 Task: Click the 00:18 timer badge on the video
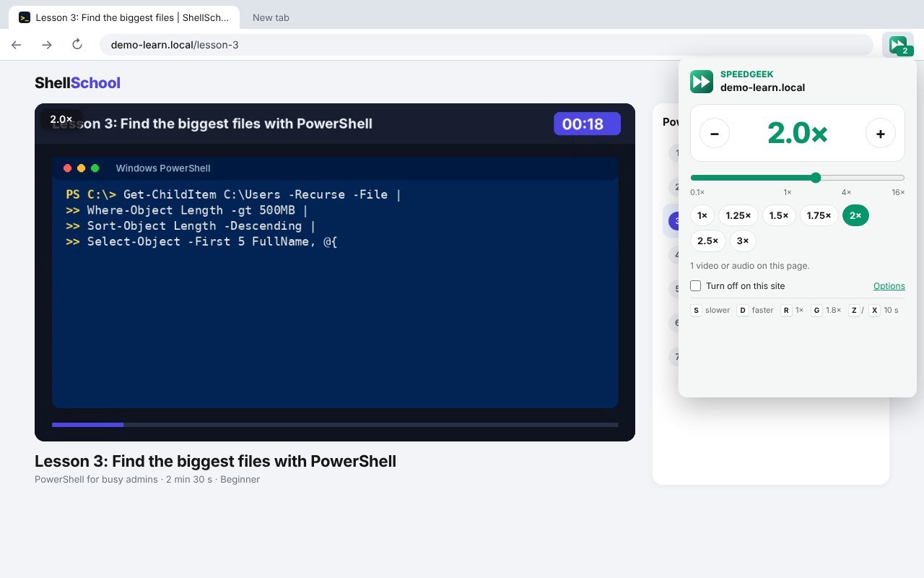point(587,124)
